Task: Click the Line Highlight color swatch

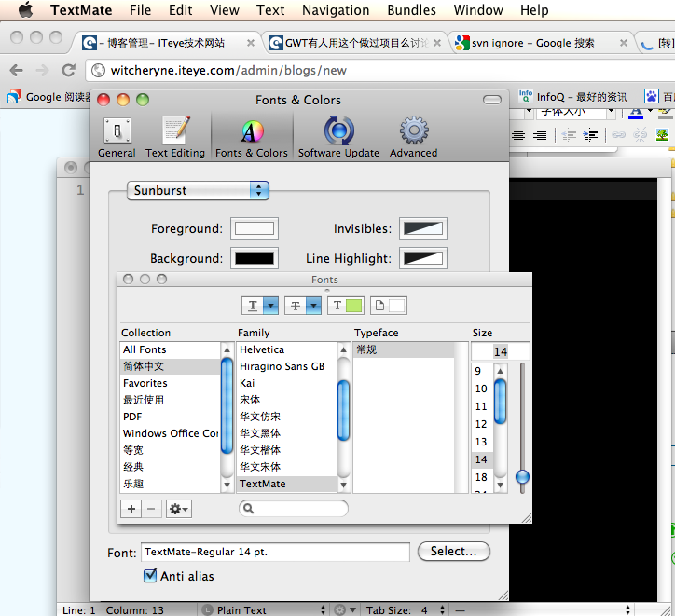Action: [422, 258]
